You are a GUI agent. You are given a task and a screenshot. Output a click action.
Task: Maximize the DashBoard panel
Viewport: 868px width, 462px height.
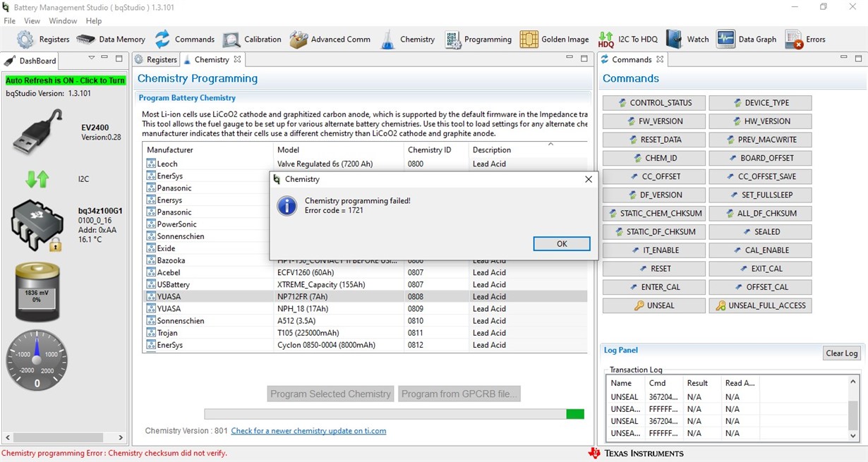tap(119, 59)
